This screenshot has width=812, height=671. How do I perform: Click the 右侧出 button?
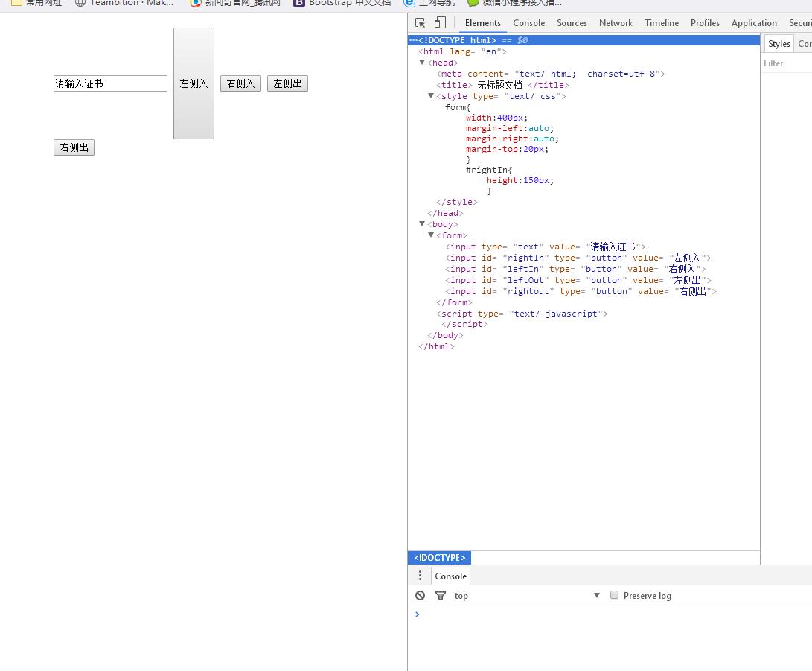tap(74, 147)
